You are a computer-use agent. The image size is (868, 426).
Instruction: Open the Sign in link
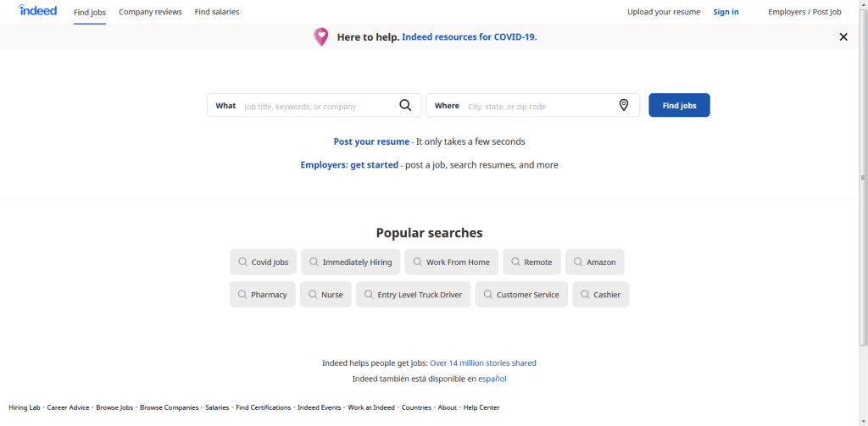point(726,12)
